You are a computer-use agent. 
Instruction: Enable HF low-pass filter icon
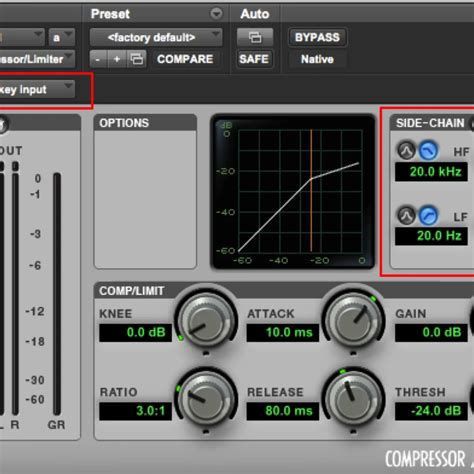428,150
